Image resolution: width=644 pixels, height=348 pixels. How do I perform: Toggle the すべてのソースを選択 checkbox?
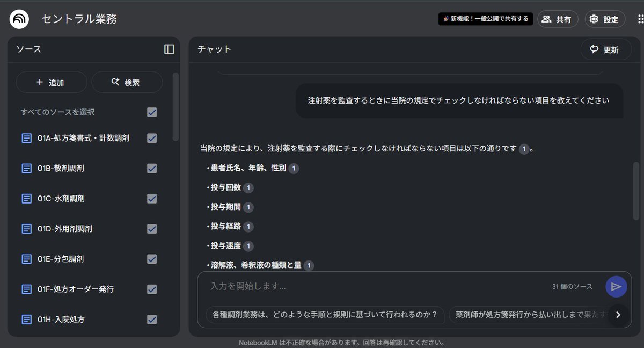152,112
